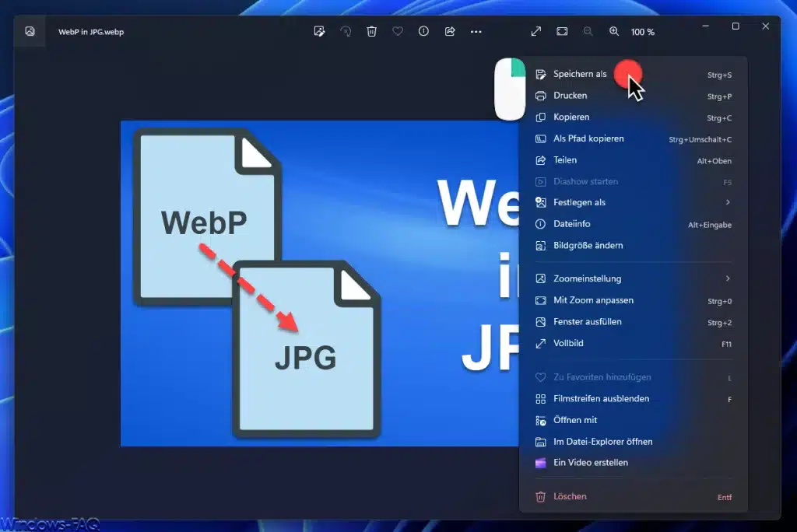
Task: Expand the Festlegen als submenu
Action: coord(634,202)
